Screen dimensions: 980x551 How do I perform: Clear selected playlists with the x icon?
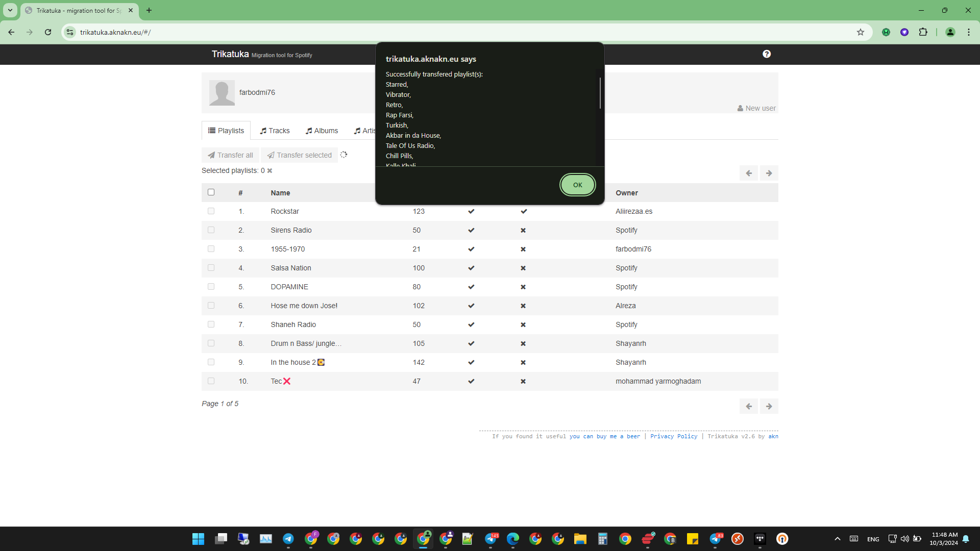pos(269,170)
